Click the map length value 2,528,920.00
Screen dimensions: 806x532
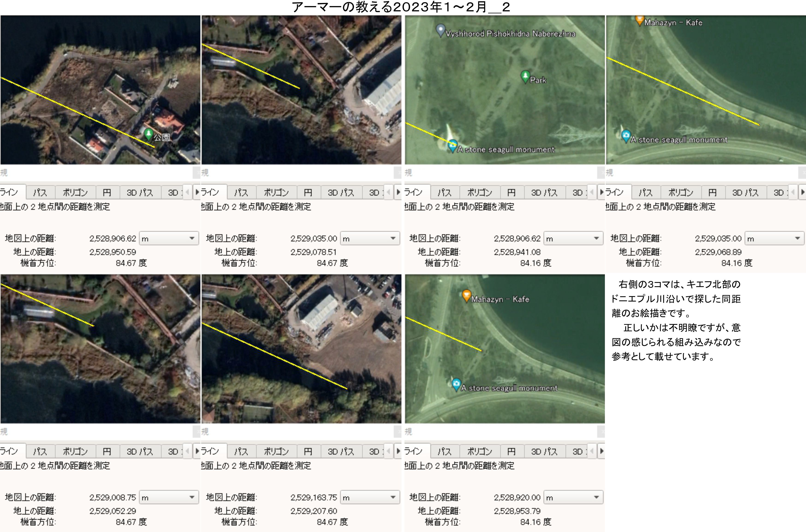(517, 497)
